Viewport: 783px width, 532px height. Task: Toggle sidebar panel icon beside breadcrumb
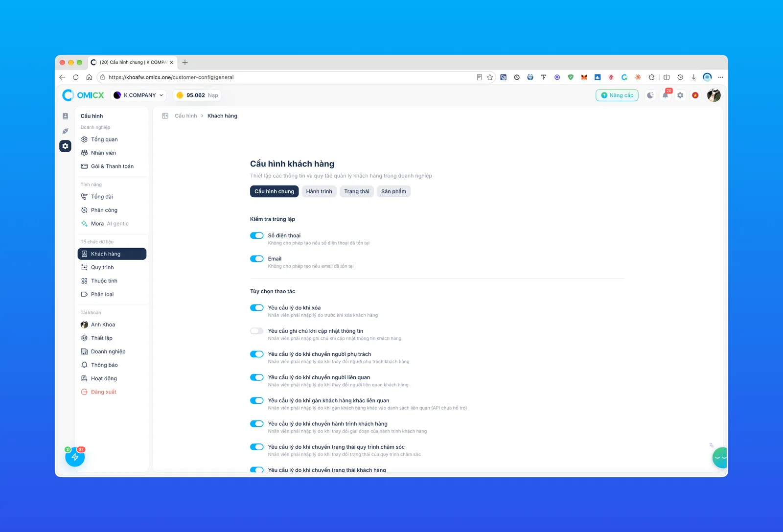165,116
